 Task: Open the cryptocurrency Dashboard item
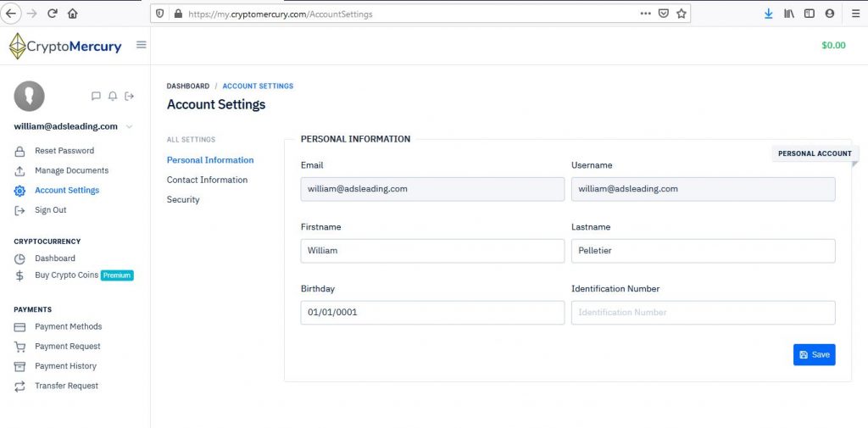pos(55,258)
